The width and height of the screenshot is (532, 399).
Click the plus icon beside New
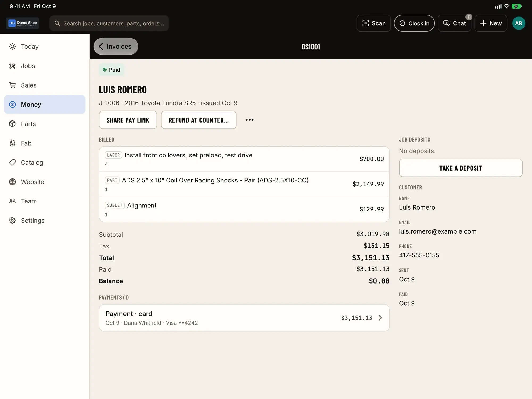(x=483, y=23)
